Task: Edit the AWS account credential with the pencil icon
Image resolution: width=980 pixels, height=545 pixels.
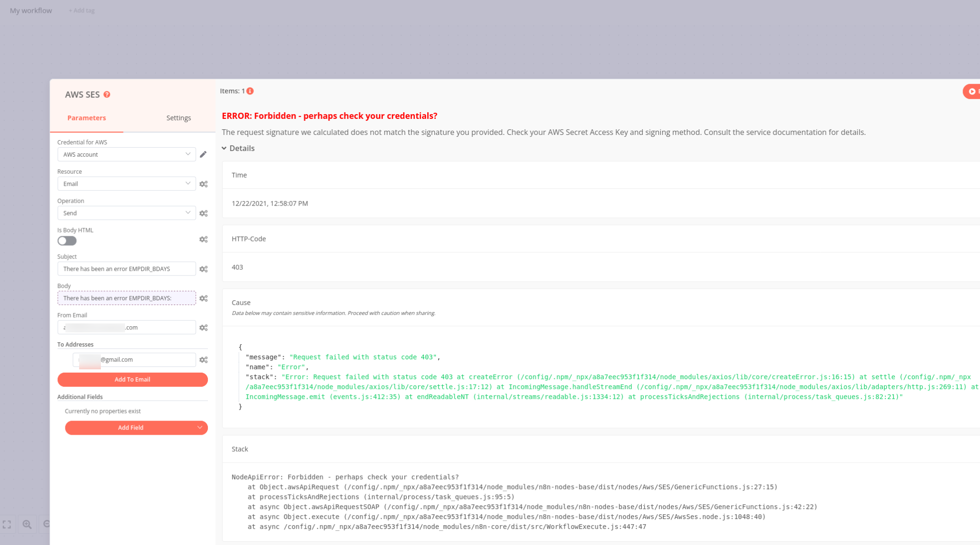Action: (203, 154)
